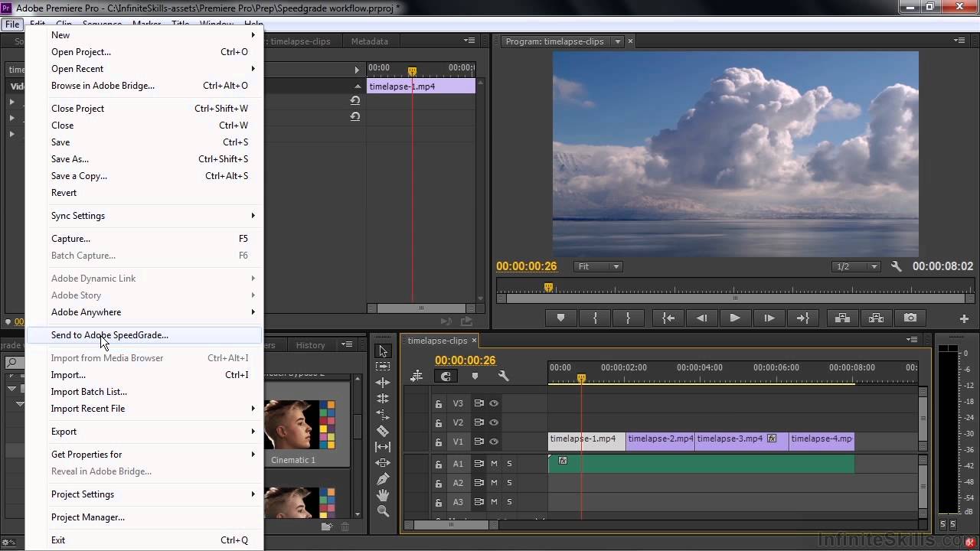Toggle sync lock for V1
The image size is (980, 551).
[x=479, y=442]
